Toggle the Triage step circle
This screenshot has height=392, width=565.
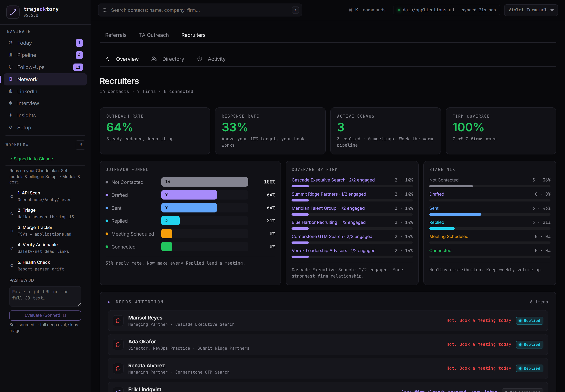click(12, 214)
